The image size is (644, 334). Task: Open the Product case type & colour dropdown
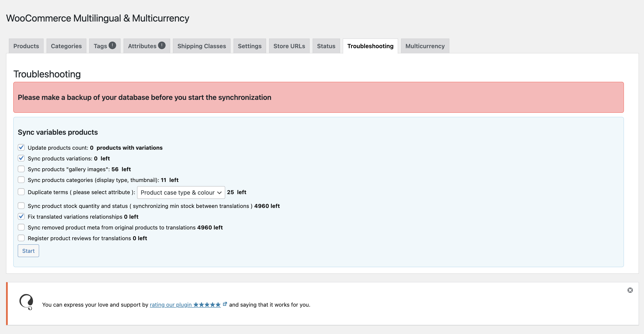(x=181, y=192)
